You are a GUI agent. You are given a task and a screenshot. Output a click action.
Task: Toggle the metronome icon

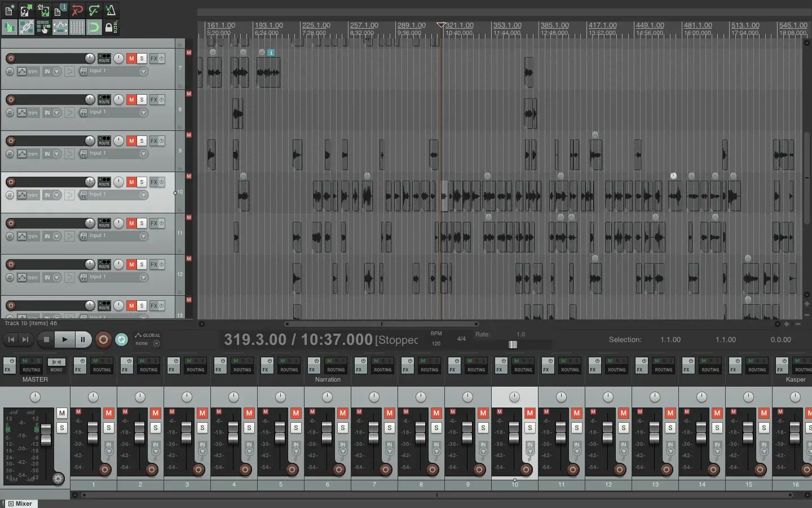click(x=111, y=10)
